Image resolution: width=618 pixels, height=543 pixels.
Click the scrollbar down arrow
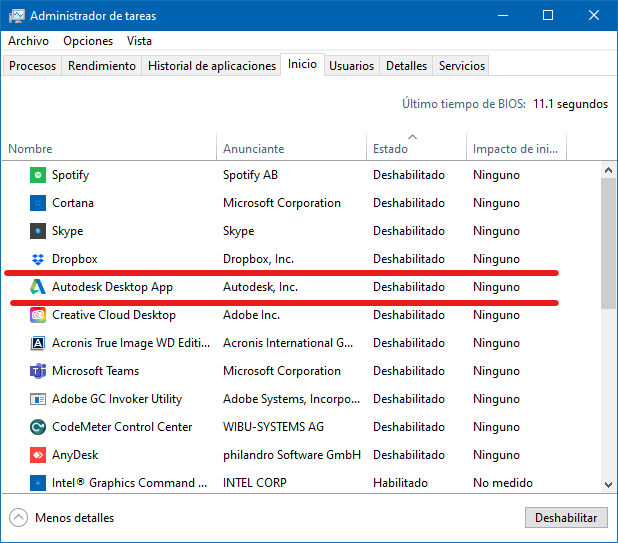click(x=608, y=484)
